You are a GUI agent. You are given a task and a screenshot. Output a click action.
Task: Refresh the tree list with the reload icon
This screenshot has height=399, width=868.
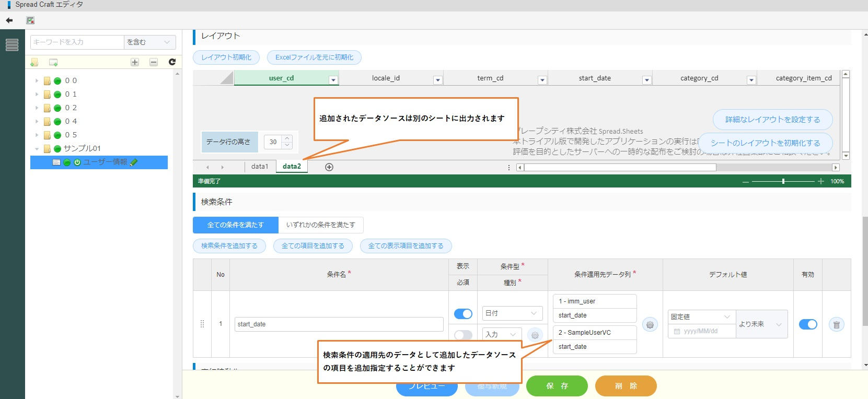172,62
